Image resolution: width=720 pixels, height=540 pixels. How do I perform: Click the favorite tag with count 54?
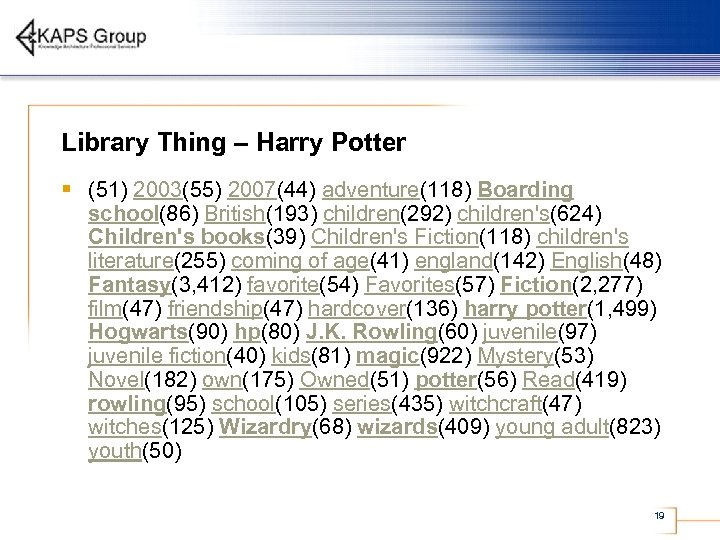(x=283, y=285)
